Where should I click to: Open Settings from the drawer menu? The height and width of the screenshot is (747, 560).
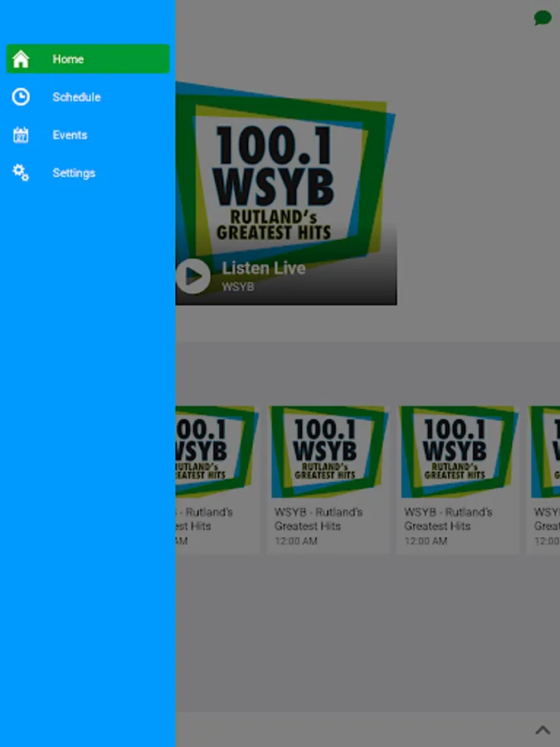[88, 173]
